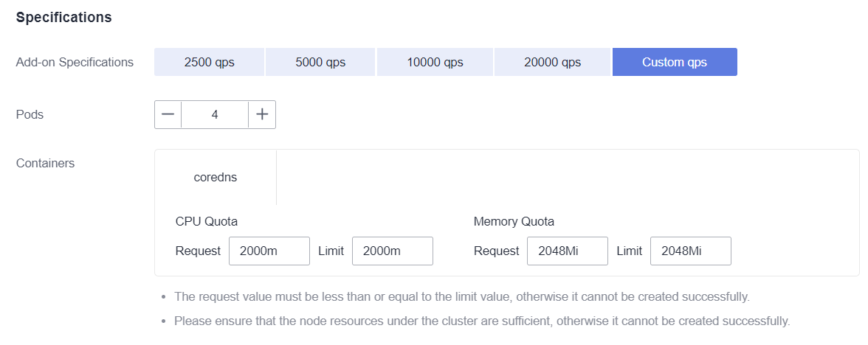Decrease pod count with minus button
The image size is (868, 345).
coord(168,114)
